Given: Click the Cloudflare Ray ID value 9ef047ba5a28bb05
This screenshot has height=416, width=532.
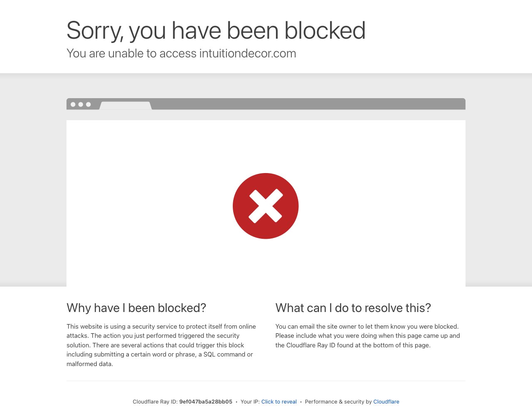Looking at the screenshot, I should click(x=206, y=402).
